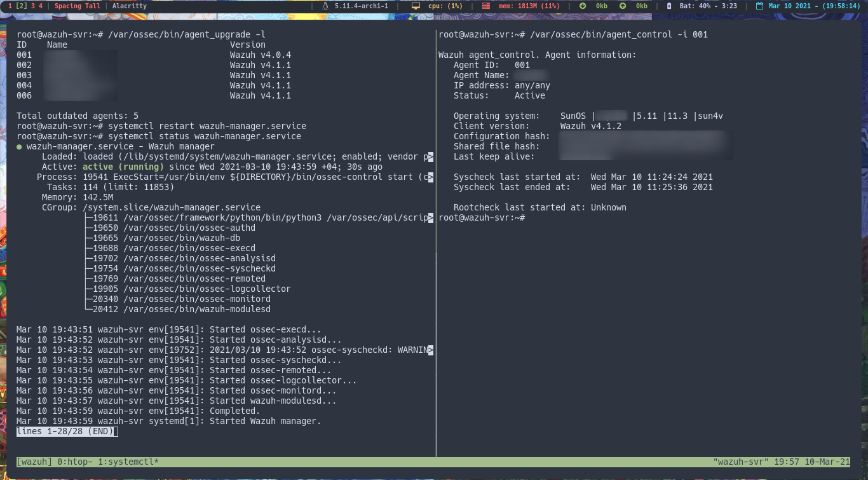Click the memory chip icon showing mem usage
Screen dimensions: 868x480
[485, 6]
